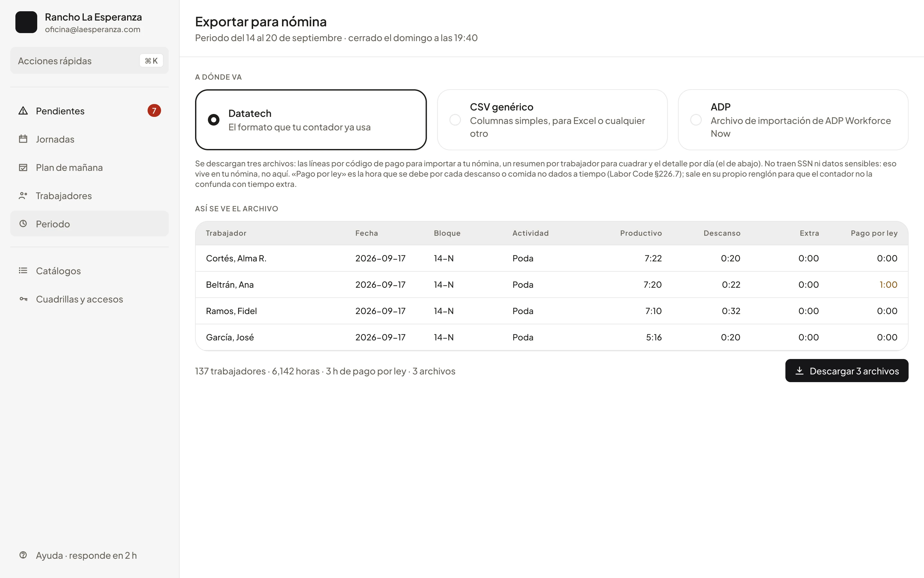Click the Bloque column header

447,233
